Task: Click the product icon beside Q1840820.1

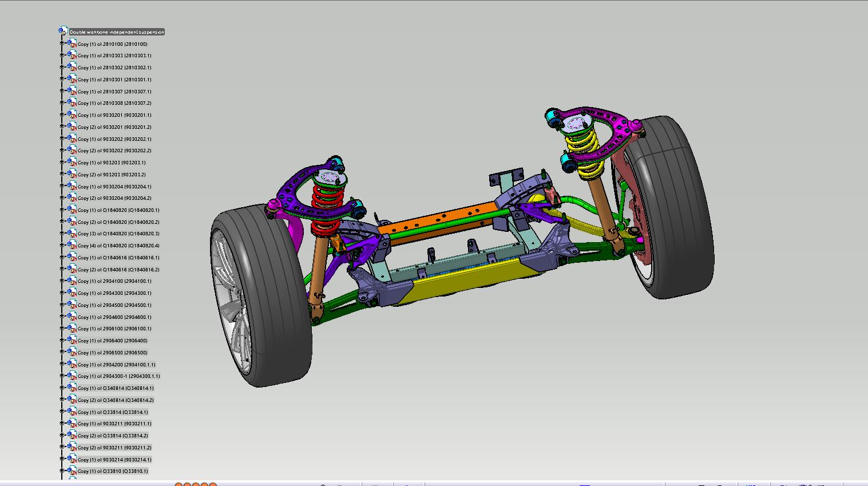Action: point(72,210)
